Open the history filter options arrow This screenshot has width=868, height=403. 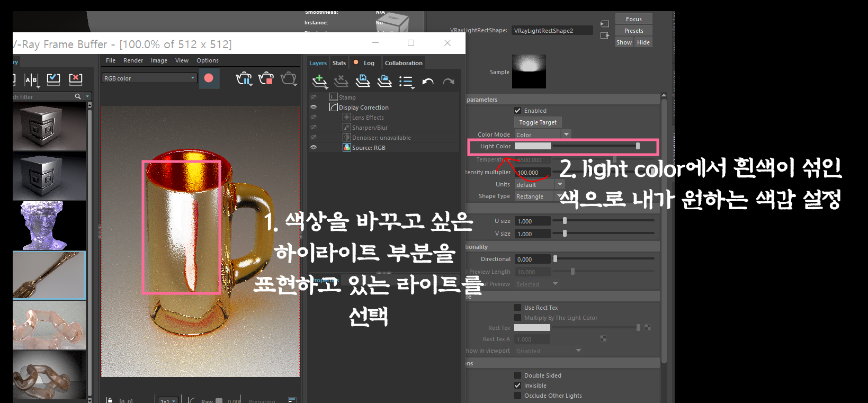(x=87, y=96)
